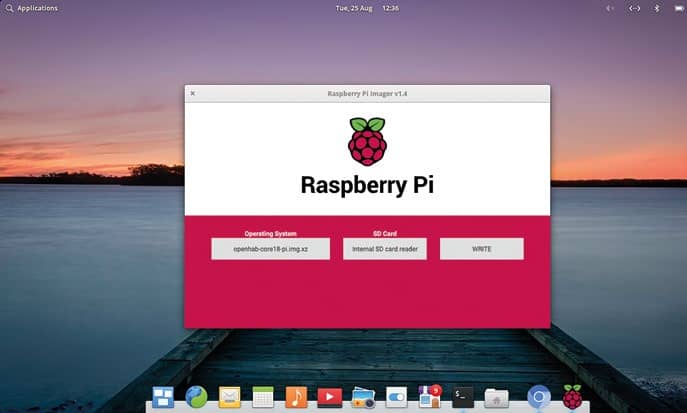
Task: Open the date and time panel indicator
Action: click(x=367, y=8)
